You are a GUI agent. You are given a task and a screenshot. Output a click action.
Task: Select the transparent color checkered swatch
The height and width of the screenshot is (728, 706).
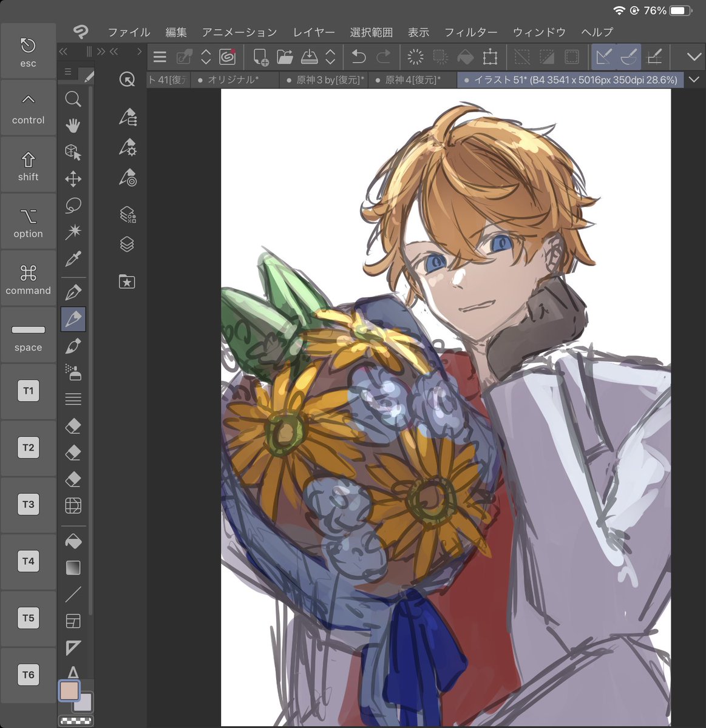point(76,721)
